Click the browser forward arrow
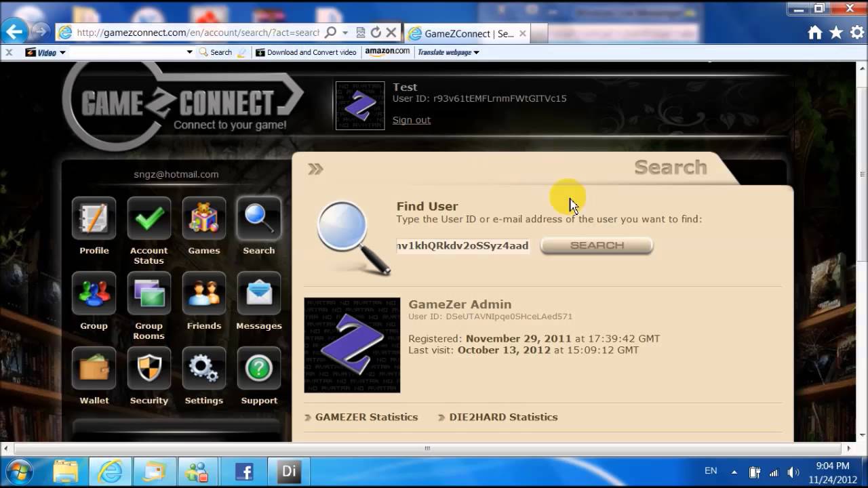868x488 pixels. coord(40,32)
